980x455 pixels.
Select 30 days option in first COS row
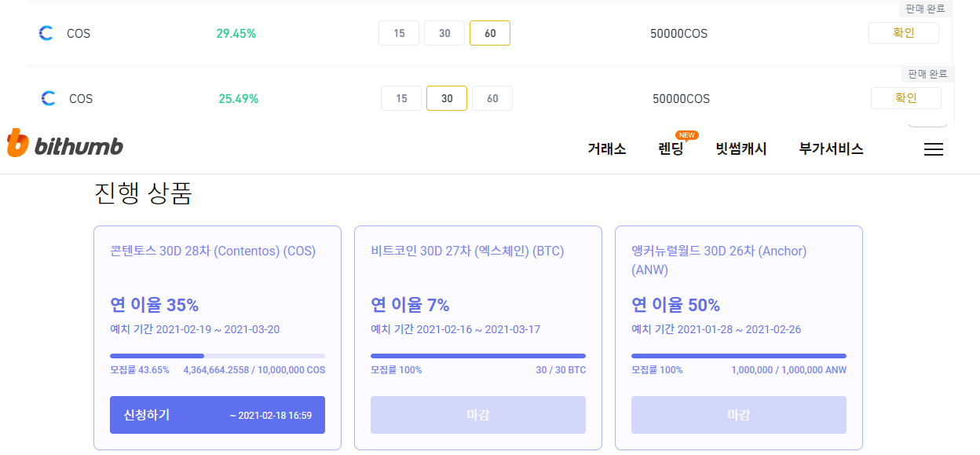[x=444, y=34]
